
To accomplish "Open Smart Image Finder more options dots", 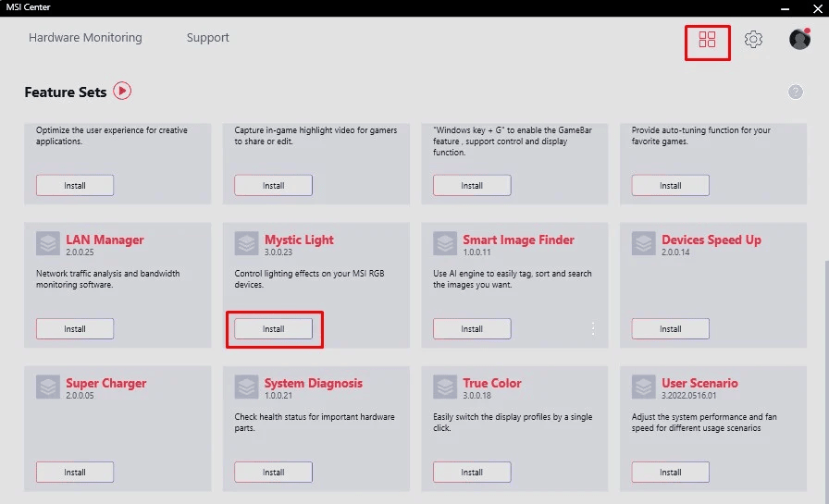I will tap(593, 328).
